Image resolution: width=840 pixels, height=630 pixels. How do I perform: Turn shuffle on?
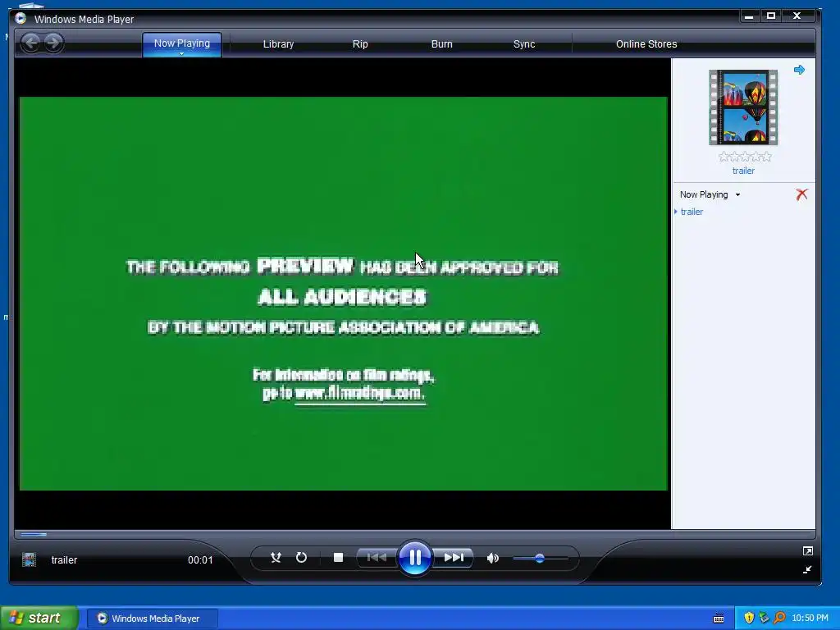click(276, 558)
